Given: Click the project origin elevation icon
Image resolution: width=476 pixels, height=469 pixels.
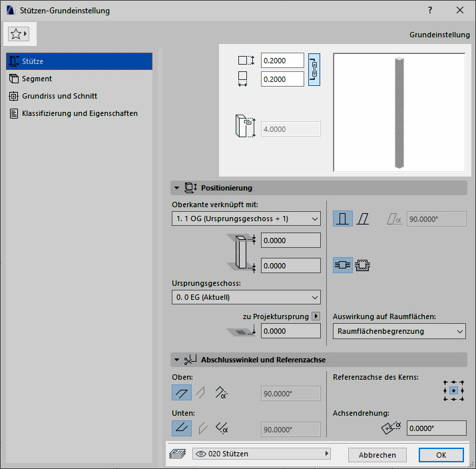Looking at the screenshot, I should 242,330.
